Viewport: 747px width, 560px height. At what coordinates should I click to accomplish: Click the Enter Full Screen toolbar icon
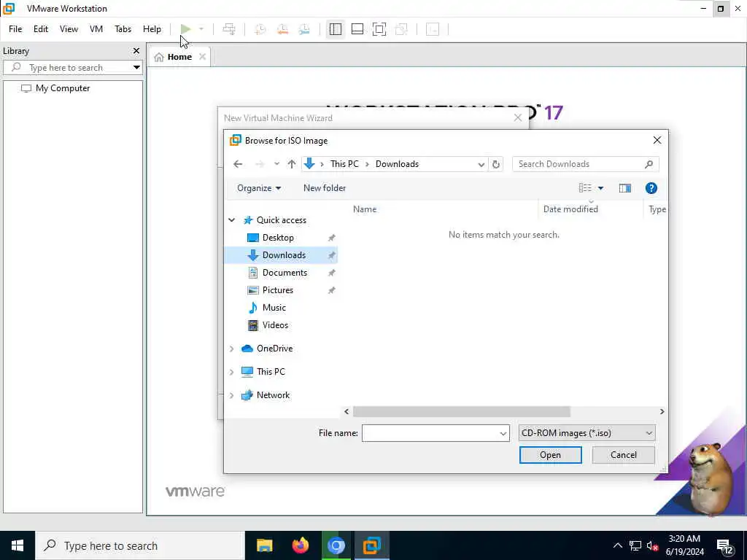[379, 29]
